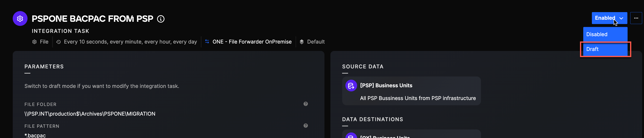This screenshot has width=644, height=138.
Task: Click the *.bacpac file pattern value
Action: (x=35, y=135)
